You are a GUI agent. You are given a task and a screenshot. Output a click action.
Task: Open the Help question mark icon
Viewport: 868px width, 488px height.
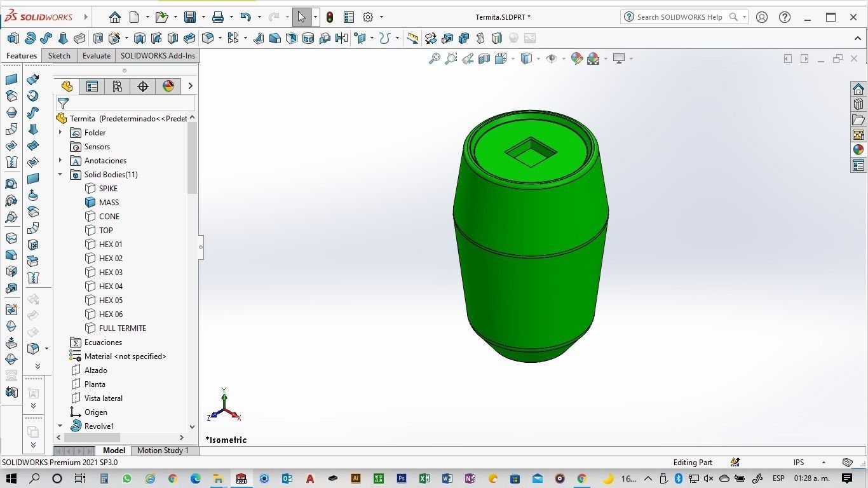[x=785, y=17]
